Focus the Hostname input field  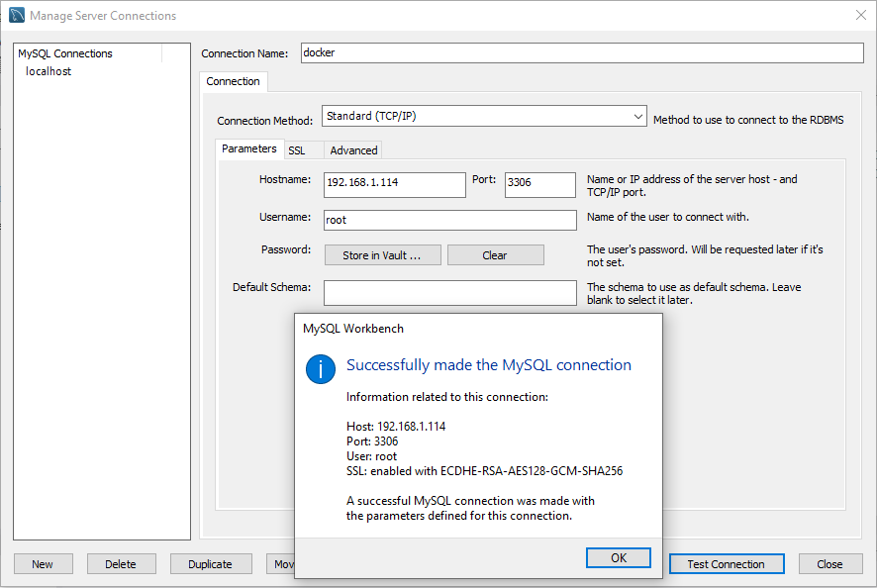pyautogui.click(x=394, y=184)
